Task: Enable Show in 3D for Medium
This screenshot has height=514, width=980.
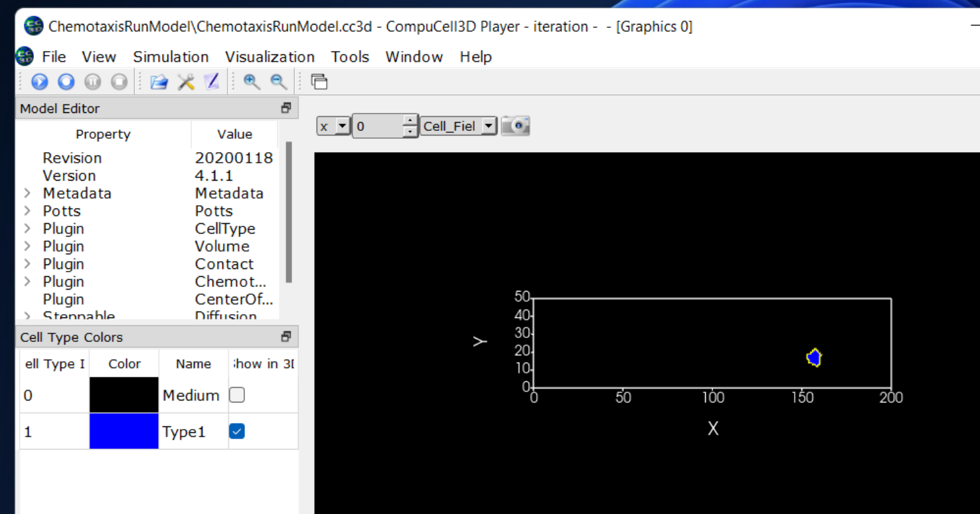Action: tap(237, 394)
